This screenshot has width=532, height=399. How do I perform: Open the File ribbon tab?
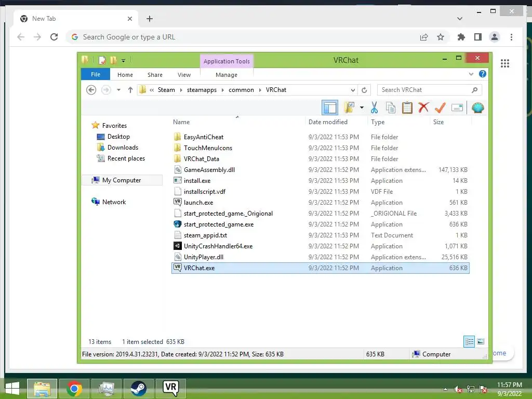click(x=96, y=74)
